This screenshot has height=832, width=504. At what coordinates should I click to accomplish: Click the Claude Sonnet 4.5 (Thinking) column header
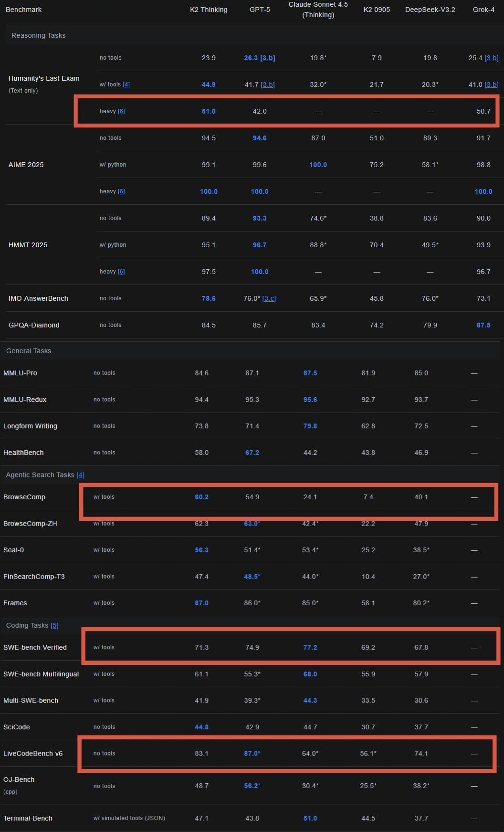coord(318,10)
